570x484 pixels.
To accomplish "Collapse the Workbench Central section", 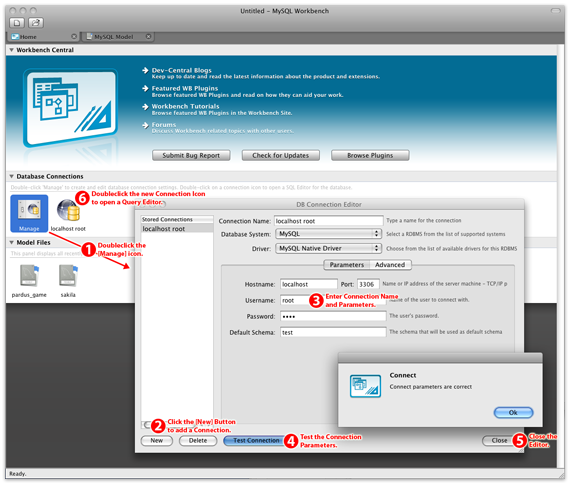I will coord(12,50).
